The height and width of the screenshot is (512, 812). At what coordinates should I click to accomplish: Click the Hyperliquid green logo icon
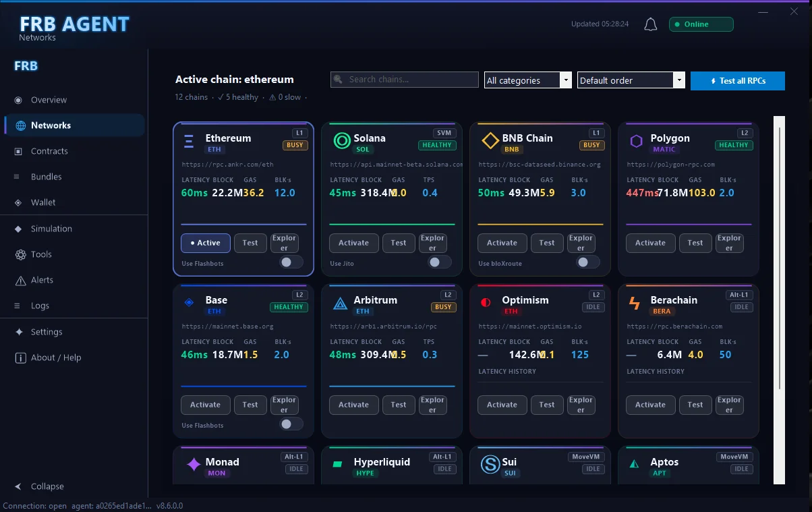click(339, 464)
